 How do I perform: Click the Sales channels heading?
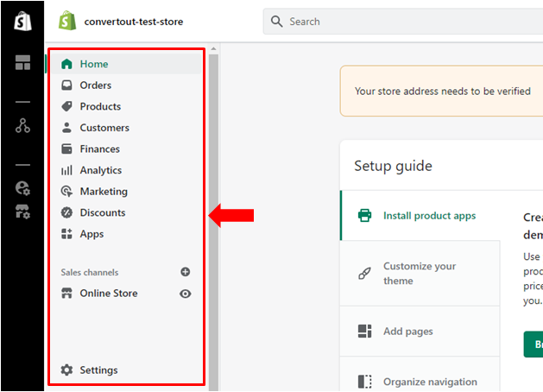point(90,272)
